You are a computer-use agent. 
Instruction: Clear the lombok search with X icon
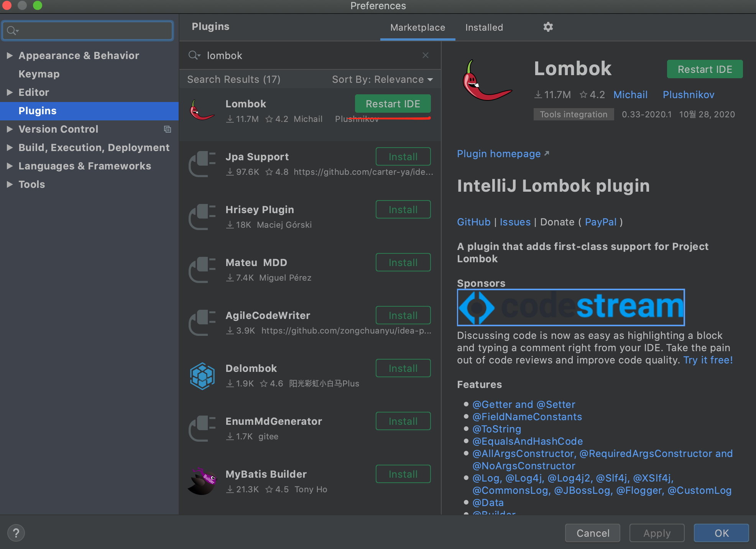(x=425, y=55)
